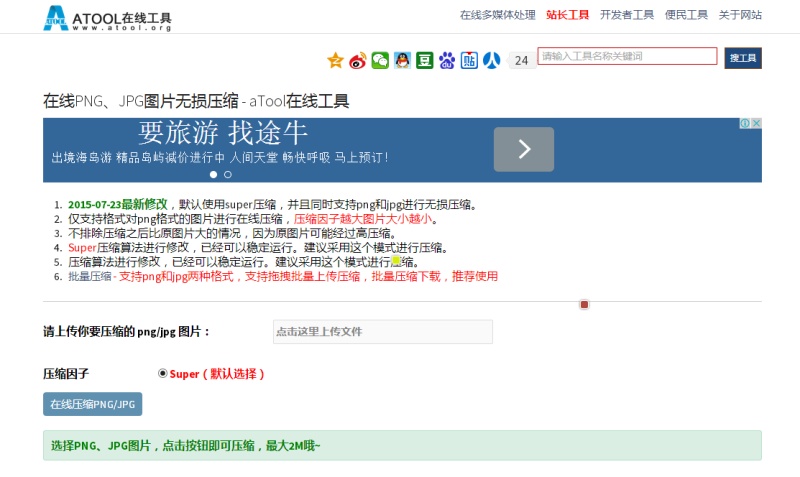Click the ad banner next arrow
800x477 pixels.
[x=524, y=149]
